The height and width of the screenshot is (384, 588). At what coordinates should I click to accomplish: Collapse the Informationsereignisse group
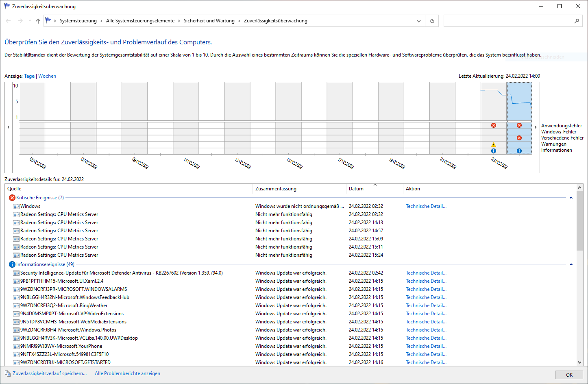coord(571,264)
